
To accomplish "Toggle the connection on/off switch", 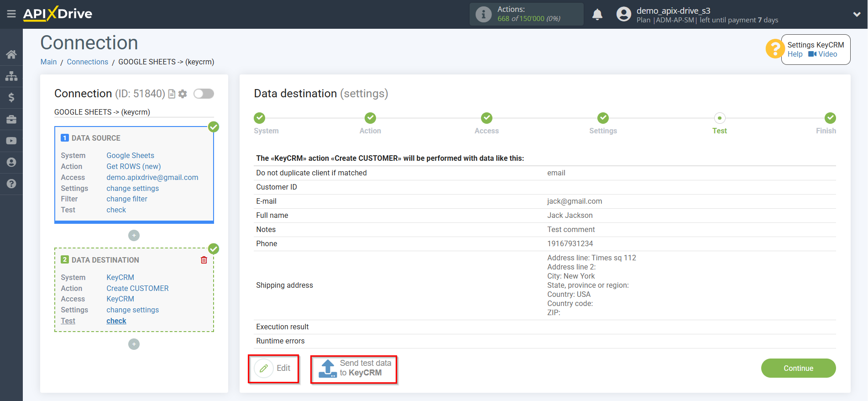I will [204, 94].
